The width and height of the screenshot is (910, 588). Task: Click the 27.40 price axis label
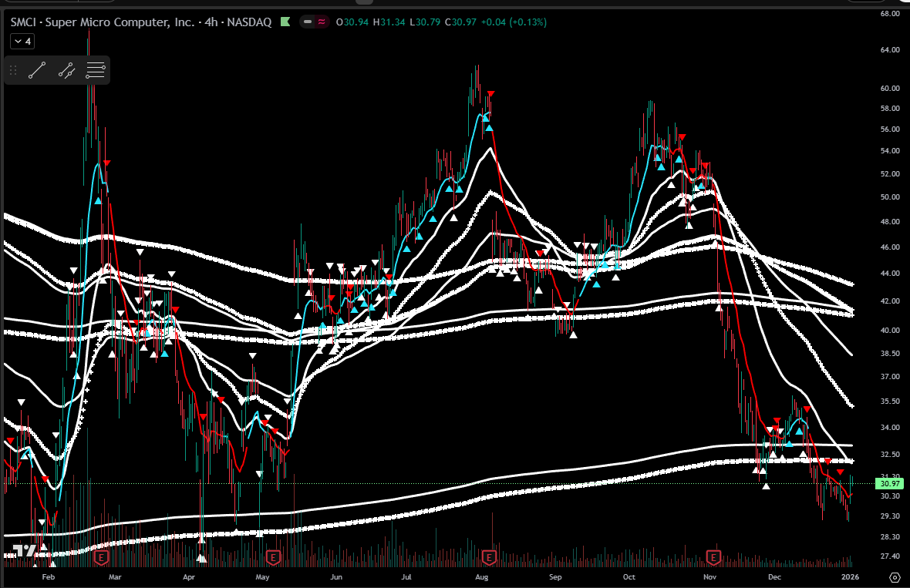pos(890,556)
